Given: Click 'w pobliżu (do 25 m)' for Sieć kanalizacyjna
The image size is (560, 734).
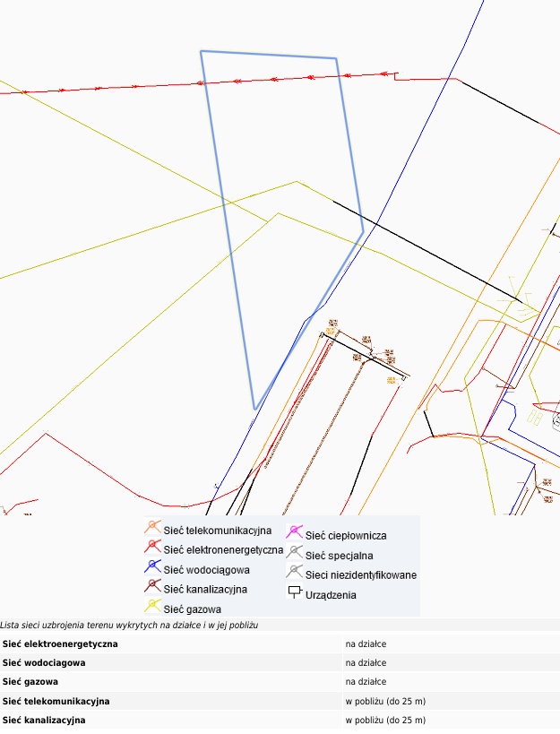Looking at the screenshot, I should (x=385, y=720).
